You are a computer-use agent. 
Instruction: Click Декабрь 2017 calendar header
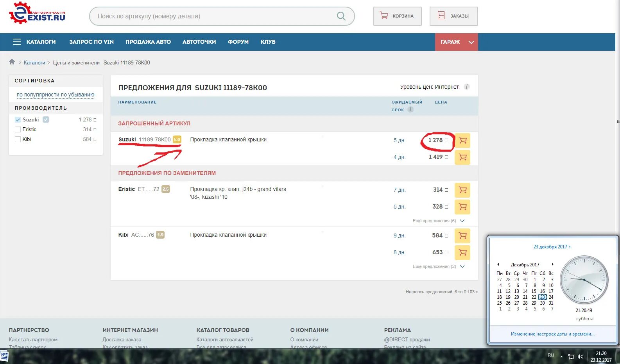(x=525, y=264)
